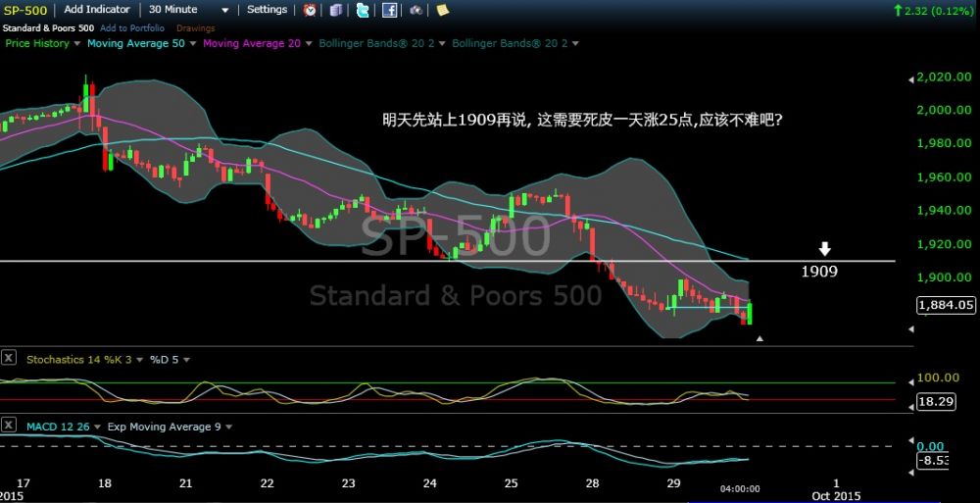Click the 1,884.05 current price label
Image resolution: width=980 pixels, height=503 pixels.
945,305
